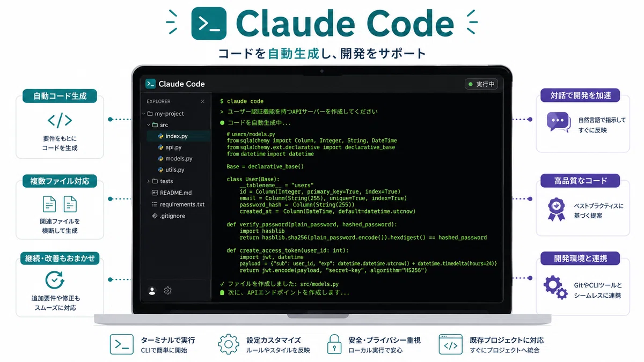Click the code brackets icon under 自動コード生成
The height and width of the screenshot is (362, 644).
coord(60,120)
